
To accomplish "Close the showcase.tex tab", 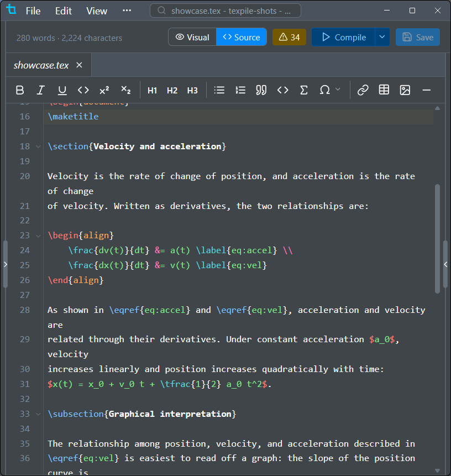I will tap(79, 65).
